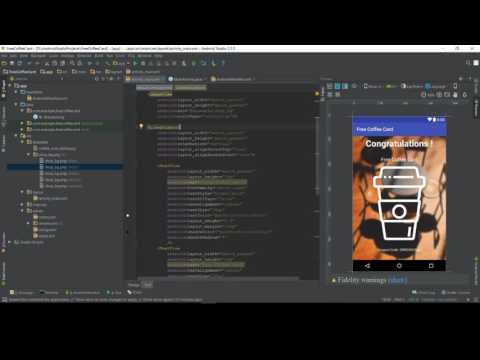Select the activity_main.xml layout file
480x360 pixels.
(x=50, y=198)
